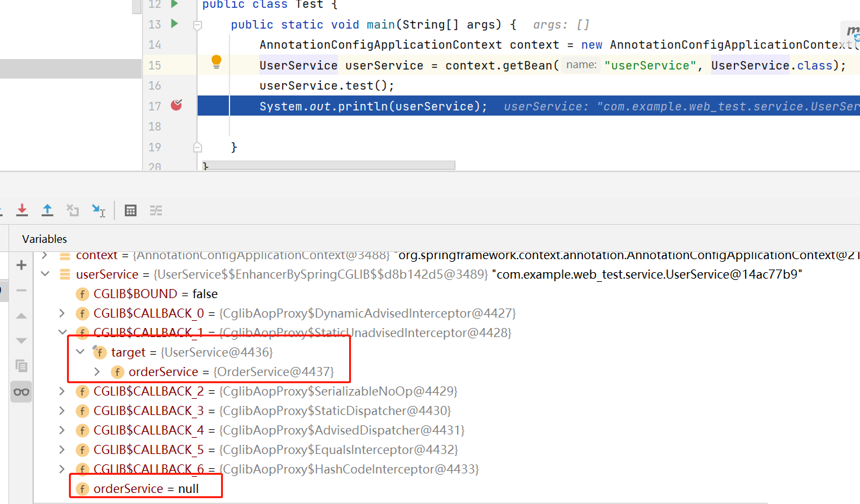Collapse the userService variable node
The width and height of the screenshot is (860, 504).
coord(46,274)
